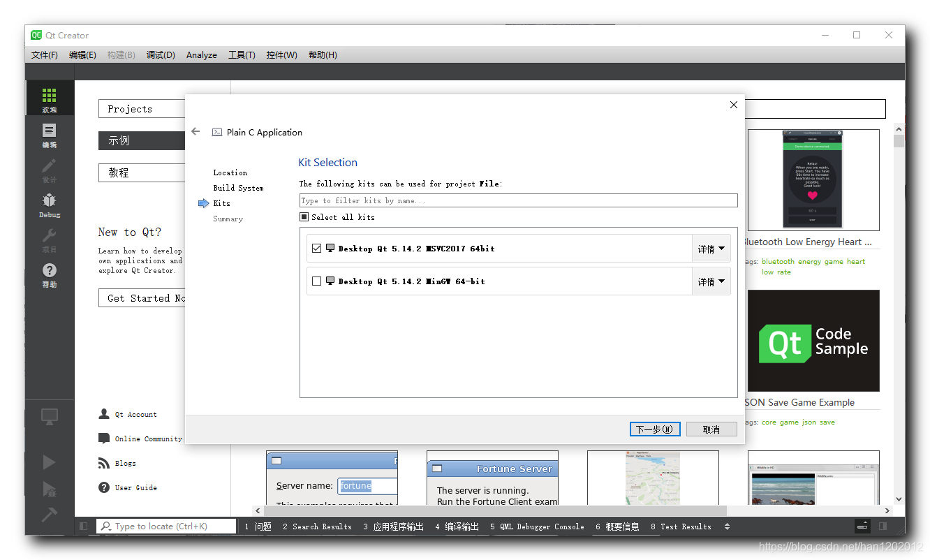
Task: Switch to Design mode pencil icon
Action: click(49, 170)
